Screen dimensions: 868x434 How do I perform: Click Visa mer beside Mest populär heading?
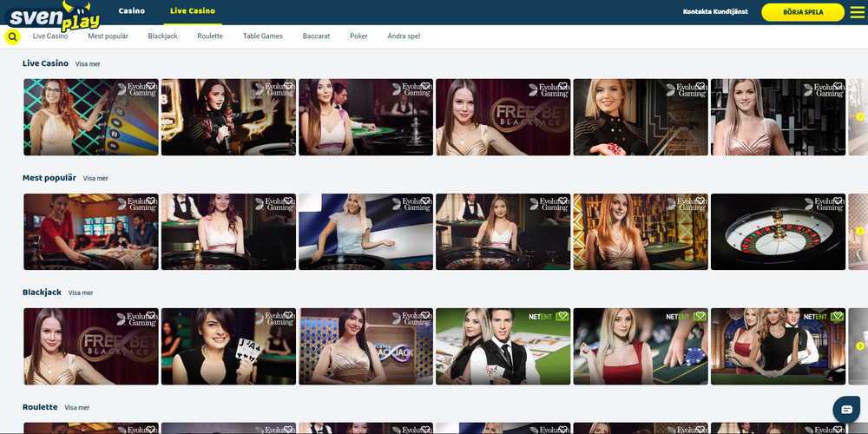click(x=95, y=179)
